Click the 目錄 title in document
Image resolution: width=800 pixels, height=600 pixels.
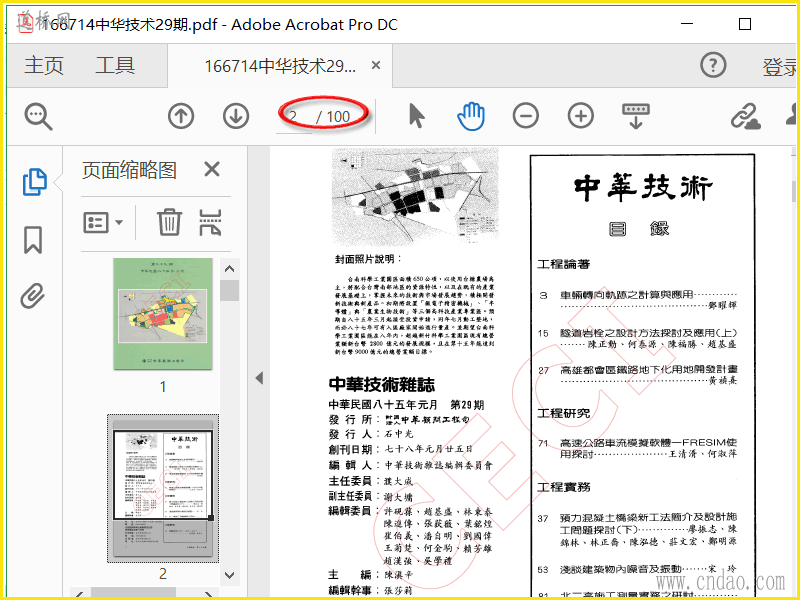coord(639,228)
